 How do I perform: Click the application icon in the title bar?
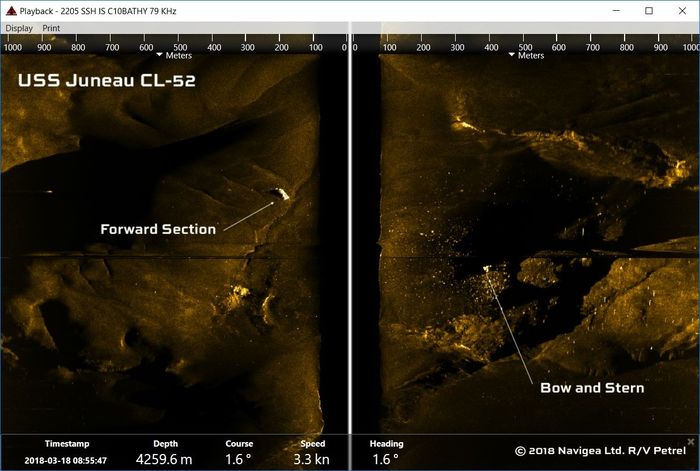10,10
